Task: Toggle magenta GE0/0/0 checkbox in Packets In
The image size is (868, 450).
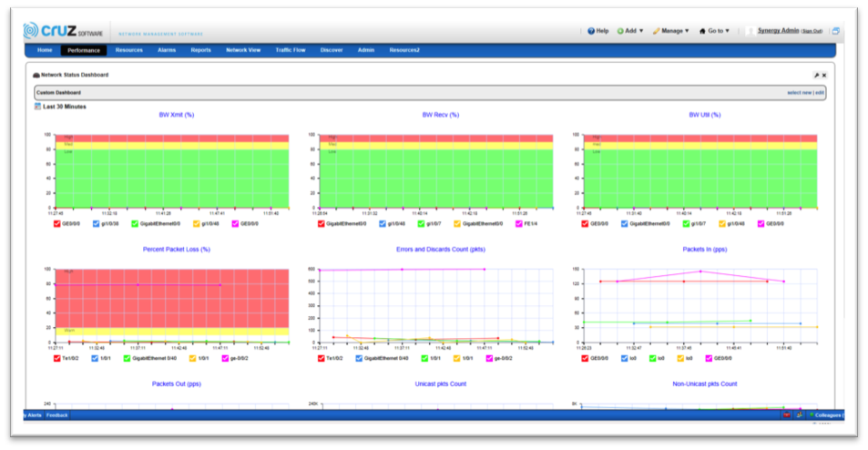Action: click(709, 358)
